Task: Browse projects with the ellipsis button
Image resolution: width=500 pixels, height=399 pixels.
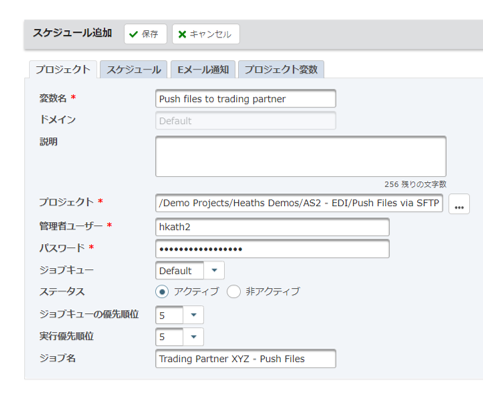Action: tap(459, 204)
